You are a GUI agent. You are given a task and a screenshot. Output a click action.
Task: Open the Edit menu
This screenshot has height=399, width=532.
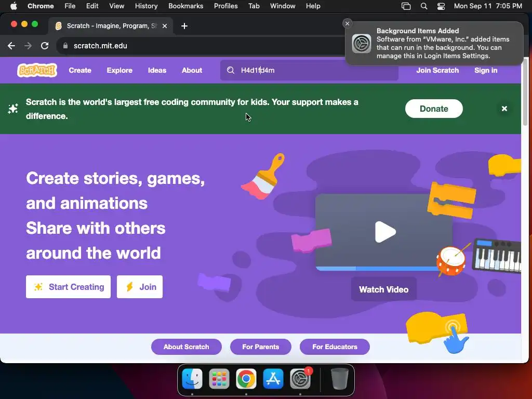92,6
